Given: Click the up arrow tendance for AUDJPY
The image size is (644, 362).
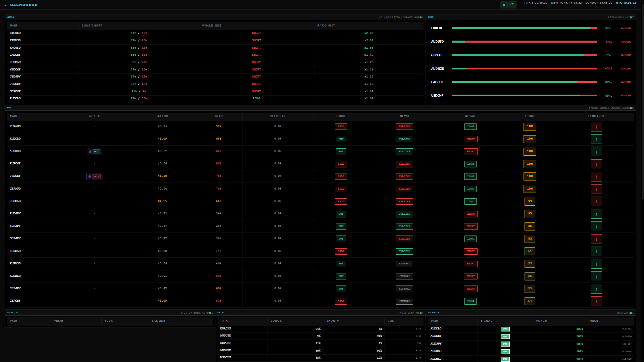Looking at the screenshot, I should tap(596, 214).
